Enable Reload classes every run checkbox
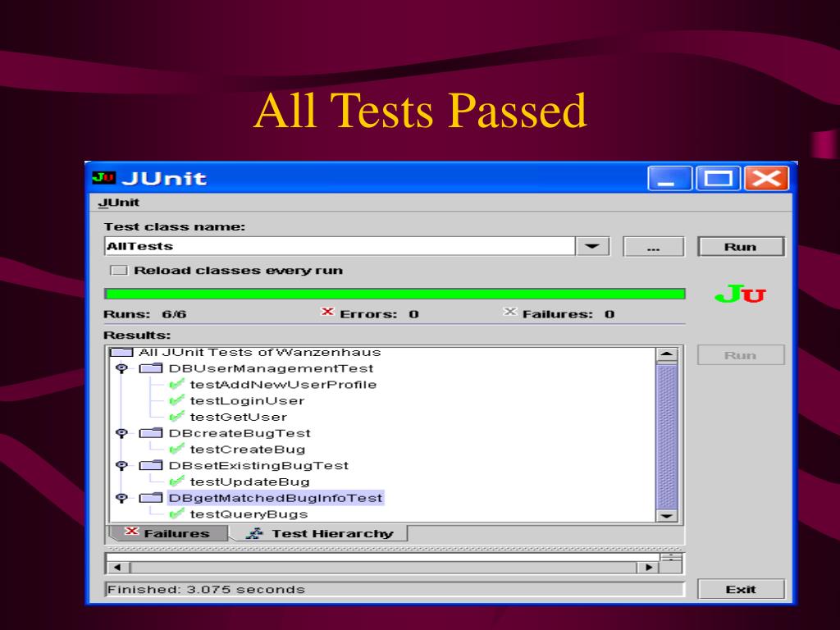The width and height of the screenshot is (840, 630). click(118, 270)
